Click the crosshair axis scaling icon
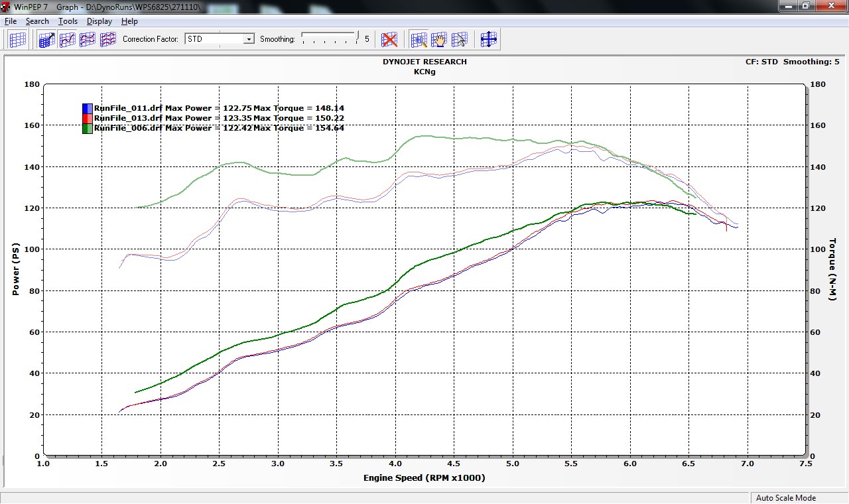This screenshot has height=504, width=849. 489,39
